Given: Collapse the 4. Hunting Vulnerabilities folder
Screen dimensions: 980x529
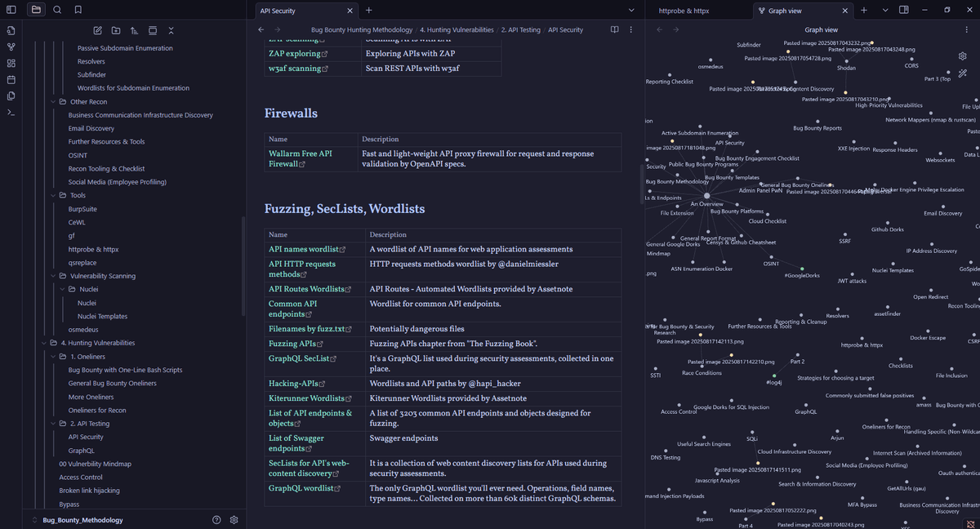Looking at the screenshot, I should coord(42,343).
